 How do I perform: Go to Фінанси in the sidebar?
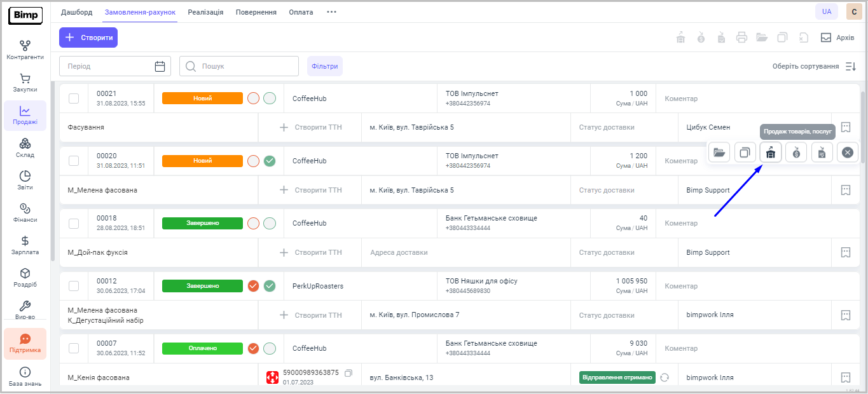coord(25,213)
